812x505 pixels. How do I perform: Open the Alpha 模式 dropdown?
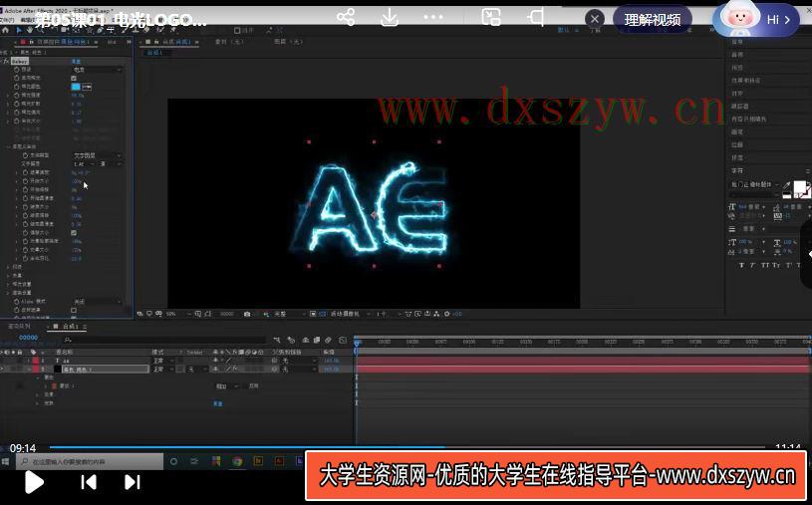pyautogui.click(x=97, y=302)
